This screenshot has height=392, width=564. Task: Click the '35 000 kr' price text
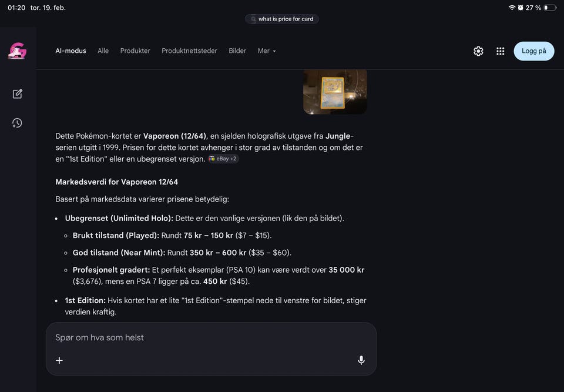point(347,270)
